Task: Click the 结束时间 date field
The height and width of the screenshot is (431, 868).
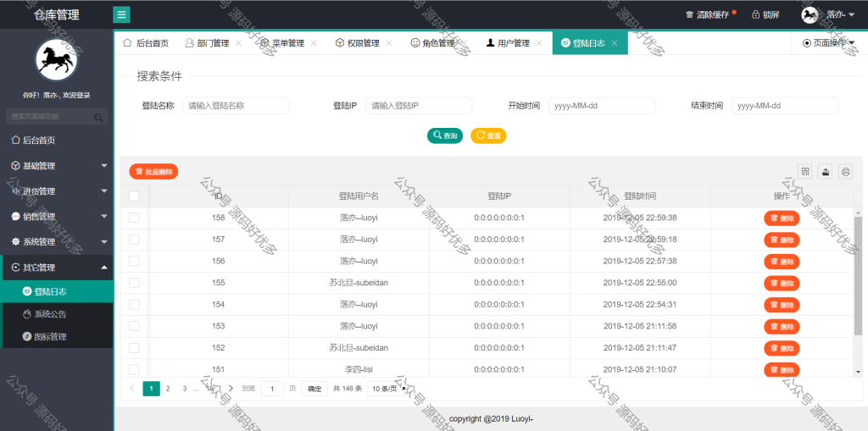Action: coord(785,106)
